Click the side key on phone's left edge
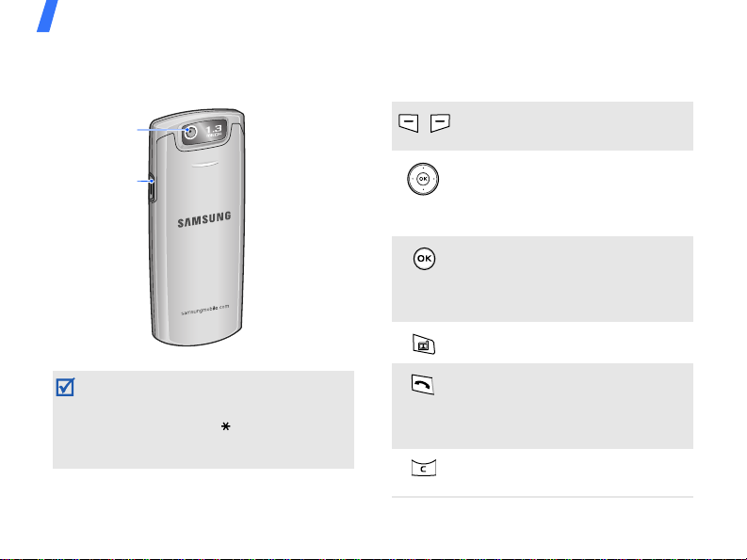 (x=152, y=187)
